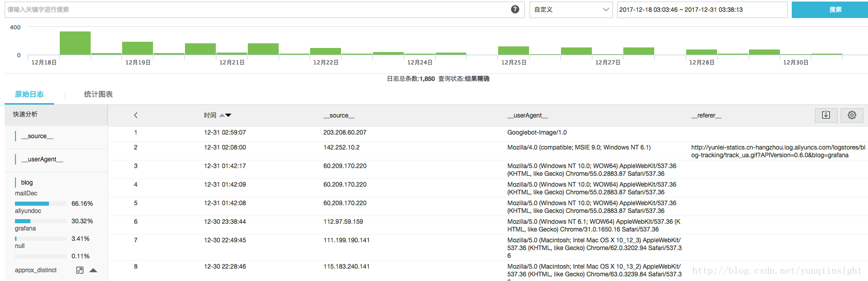Screen dimensions: 868x281
Task: Click the histogram bar for 12月25日
Action: coord(514,51)
